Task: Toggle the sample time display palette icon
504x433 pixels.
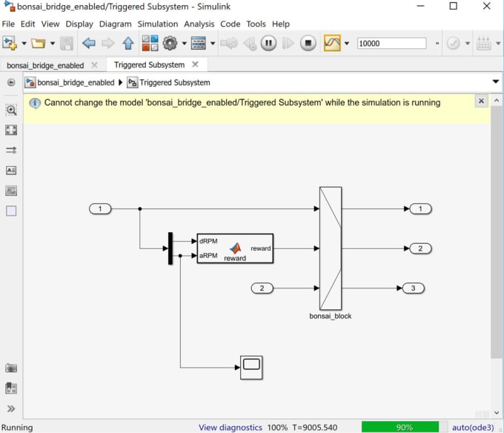Action: click(x=11, y=150)
